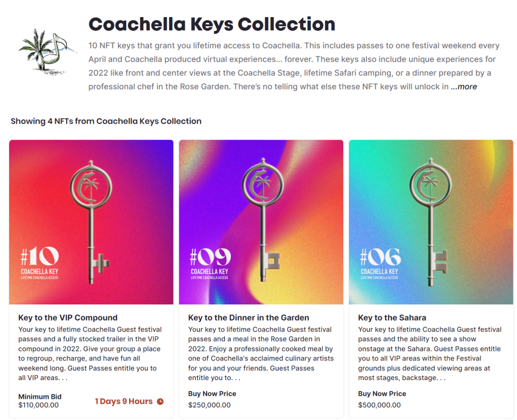
Task: Click the palm tree collection logo
Action: [44, 49]
